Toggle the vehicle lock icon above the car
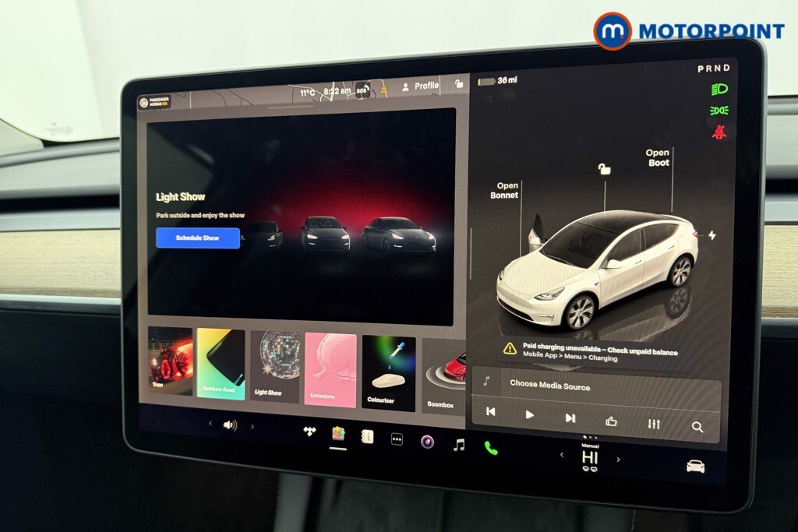The image size is (798, 532). 602,170
